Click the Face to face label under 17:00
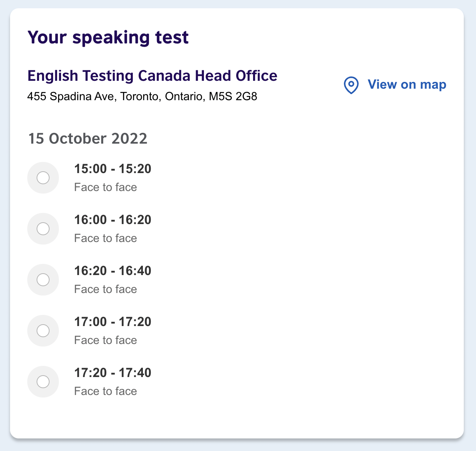Viewport: 476px width, 451px height. (x=106, y=340)
